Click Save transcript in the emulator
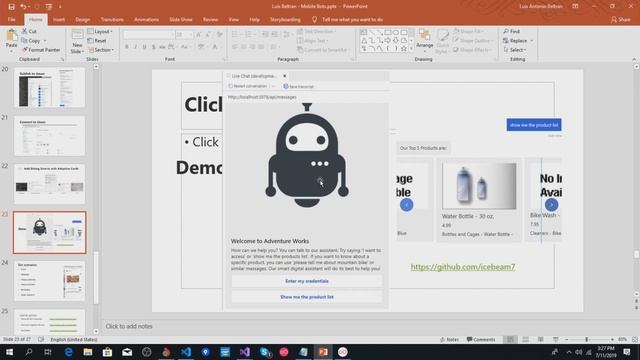640x360 pixels. [x=299, y=87]
